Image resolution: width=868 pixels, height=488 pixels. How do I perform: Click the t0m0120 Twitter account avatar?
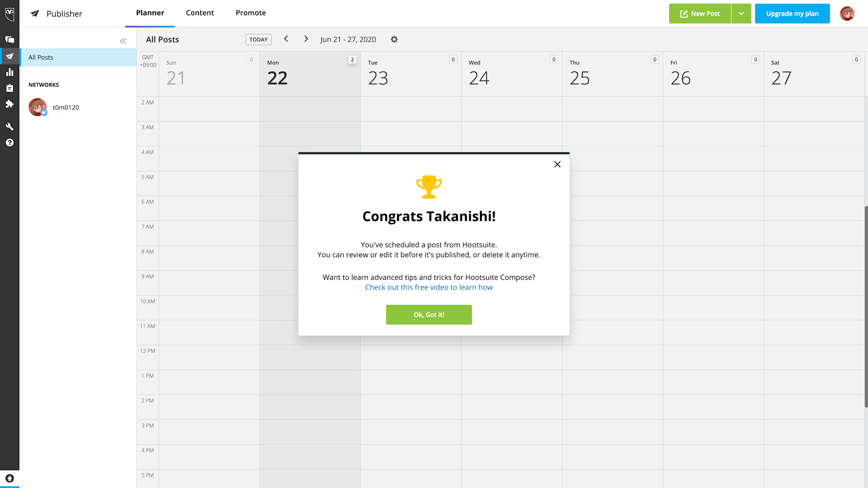(x=38, y=107)
